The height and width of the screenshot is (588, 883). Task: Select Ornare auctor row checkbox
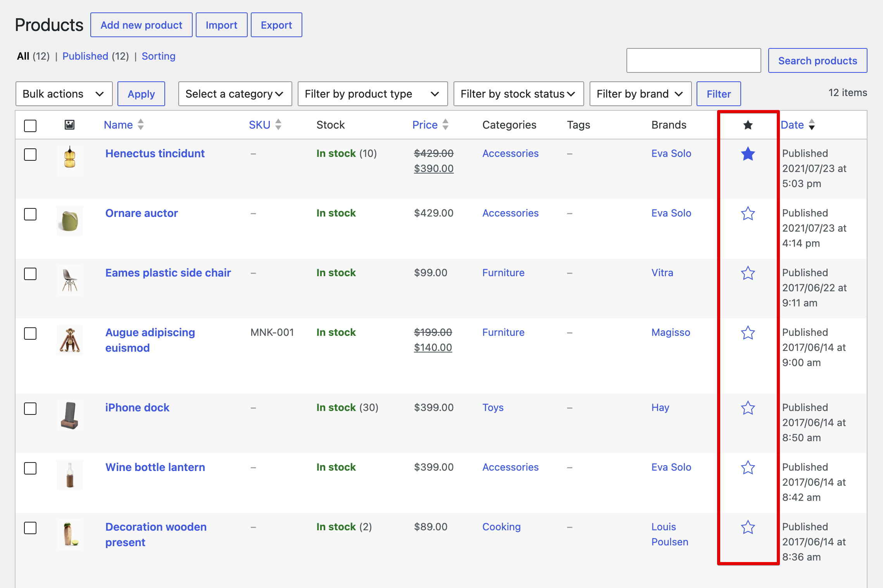tap(30, 214)
